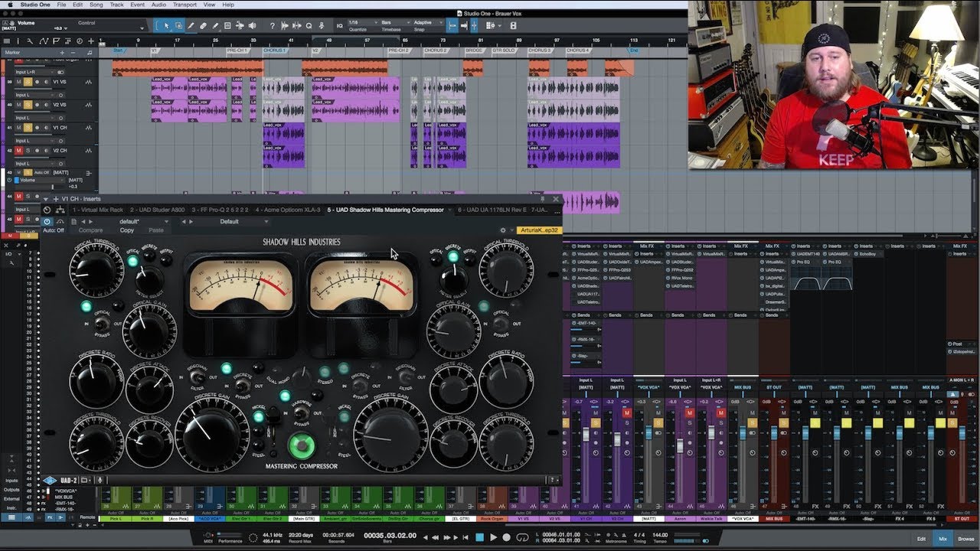Click the Play button in transport
This screenshot has height=551, width=980.
pos(493,537)
